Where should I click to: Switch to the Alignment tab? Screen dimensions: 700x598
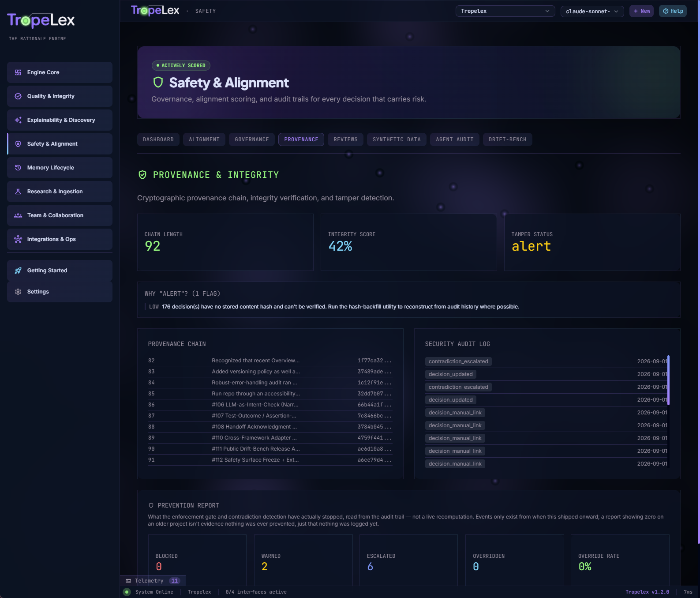coord(204,139)
